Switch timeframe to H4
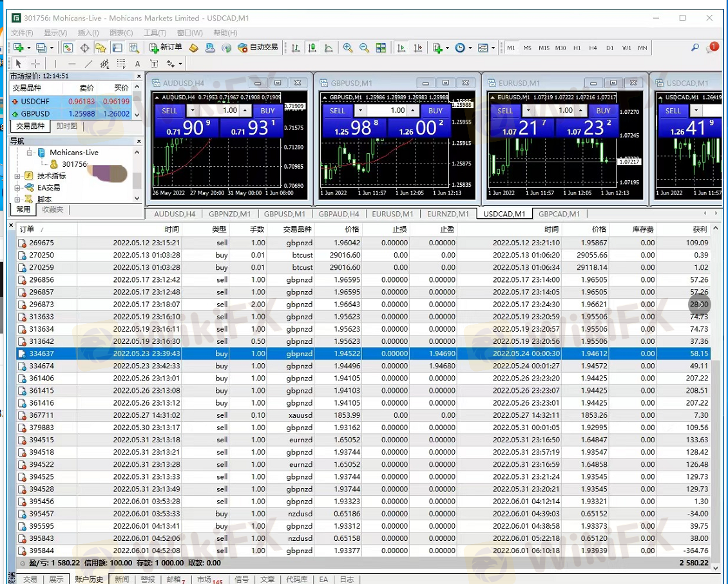 click(593, 48)
